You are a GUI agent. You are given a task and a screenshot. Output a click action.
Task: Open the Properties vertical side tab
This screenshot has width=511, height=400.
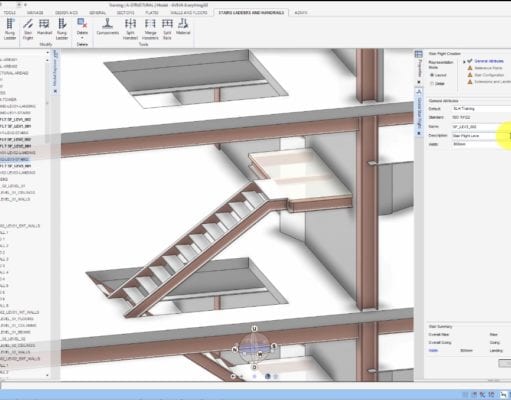click(x=419, y=69)
